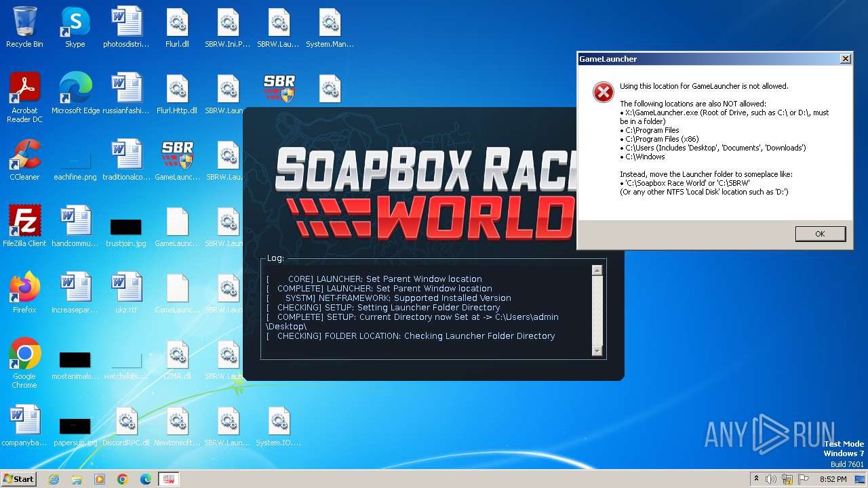Select the Flurl.dll file icon
The width and height of the screenshot is (868, 488).
177,28
